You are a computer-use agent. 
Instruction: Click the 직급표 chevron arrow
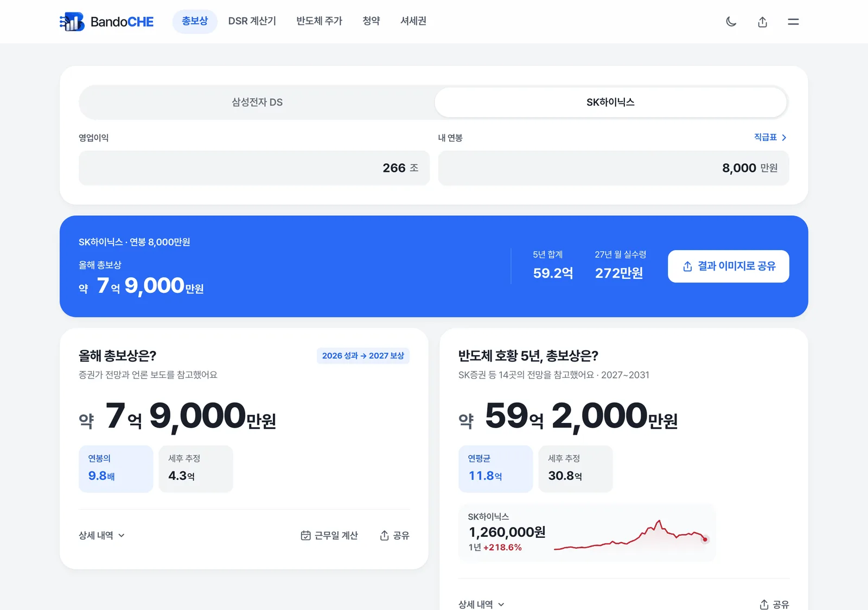pos(784,138)
